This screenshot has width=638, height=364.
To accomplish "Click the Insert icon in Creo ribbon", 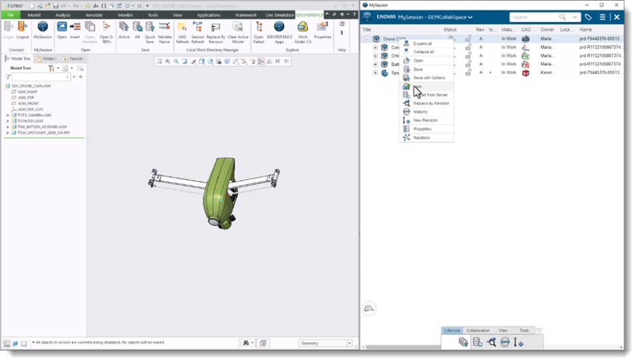I will pos(75,27).
